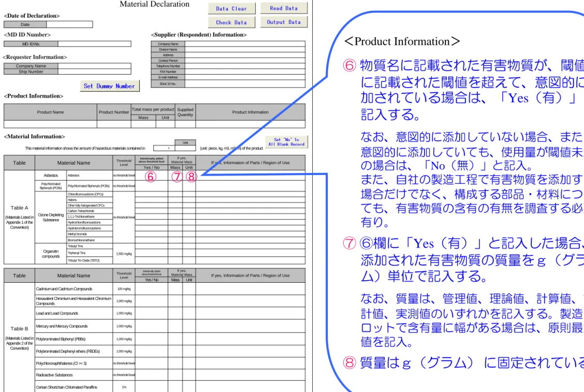Select the 2,500 mg/kg threshold value
This screenshot has height=392, width=584.
pyautogui.click(x=124, y=254)
